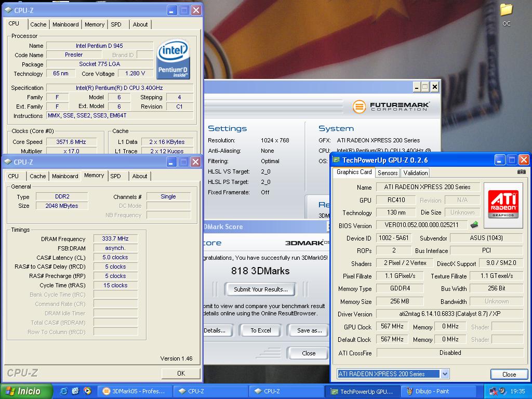The image size is (532, 399).
Task: Click the Intel Pentium D 945 name value
Action: (x=99, y=46)
